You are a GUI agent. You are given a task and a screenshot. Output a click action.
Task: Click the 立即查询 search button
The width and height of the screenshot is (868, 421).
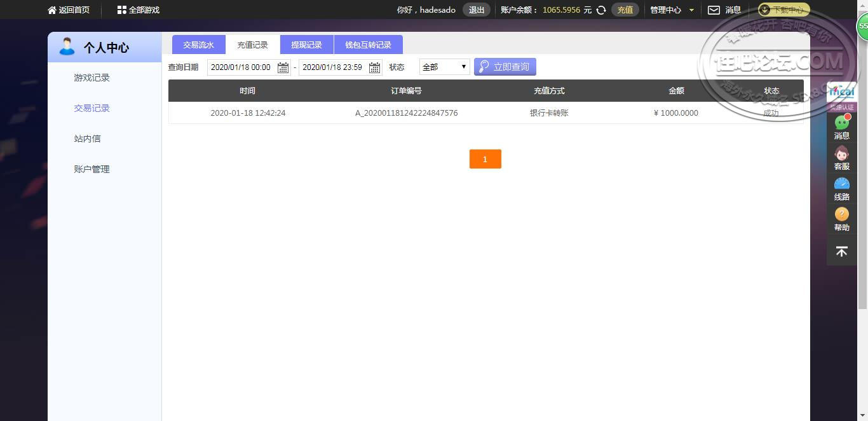pos(505,67)
